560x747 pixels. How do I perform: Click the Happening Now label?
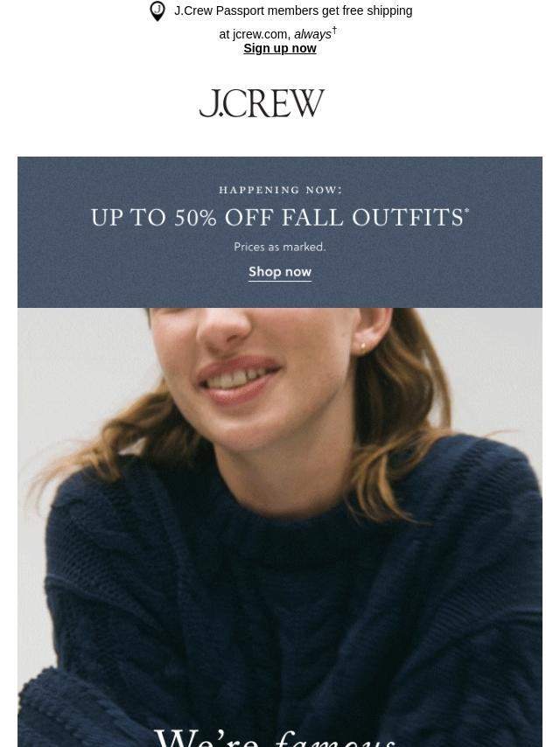[280, 190]
